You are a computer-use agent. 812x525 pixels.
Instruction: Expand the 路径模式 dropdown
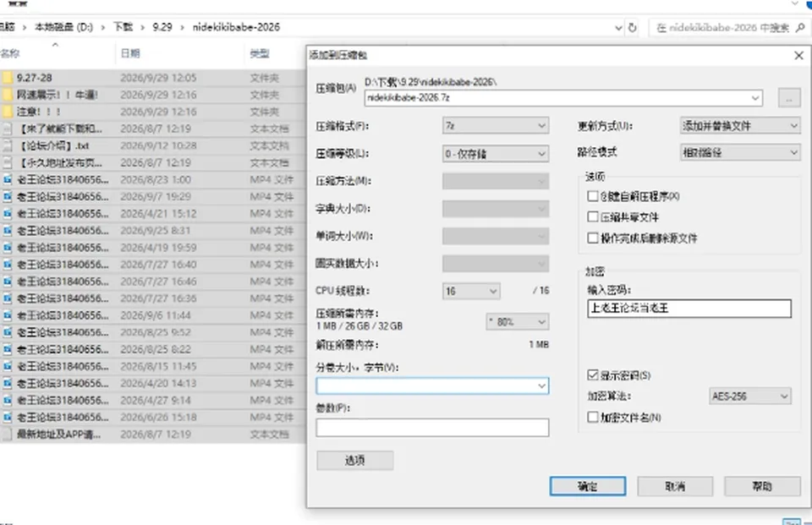pos(740,153)
